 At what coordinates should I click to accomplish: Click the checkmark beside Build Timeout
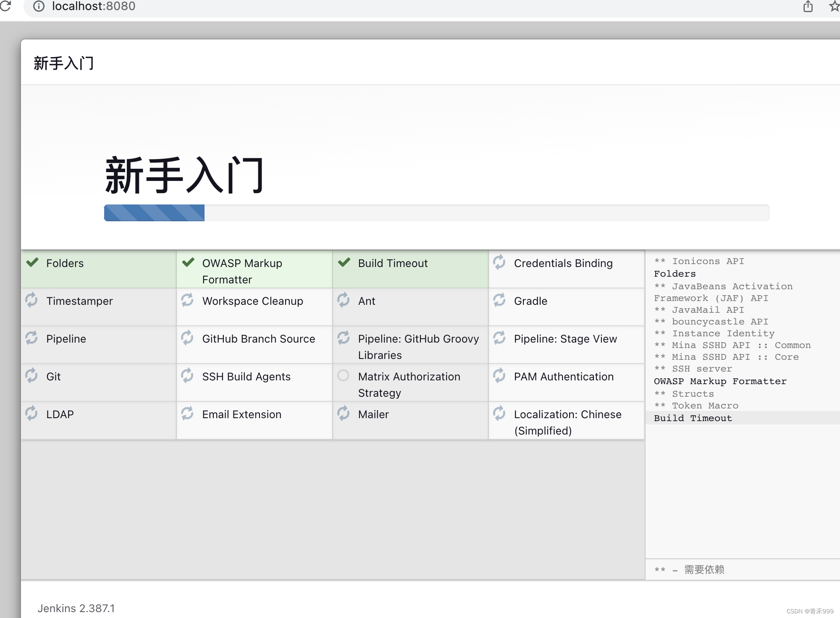pos(344,262)
